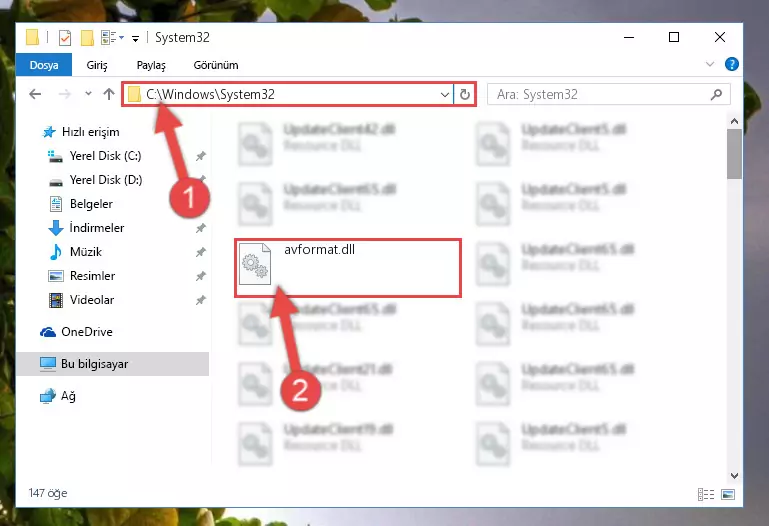Maximize the System32 window
The width and height of the screenshot is (769, 526).
(x=674, y=37)
